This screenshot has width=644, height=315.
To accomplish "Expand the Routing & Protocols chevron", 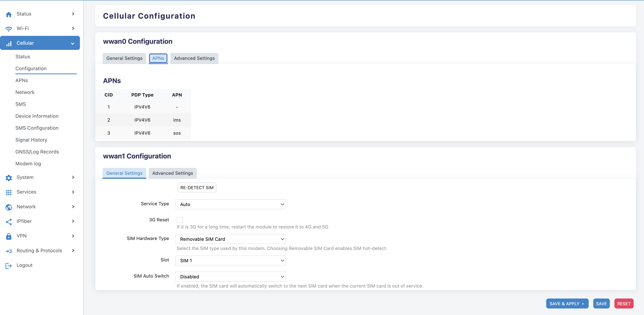I will tap(73, 250).
